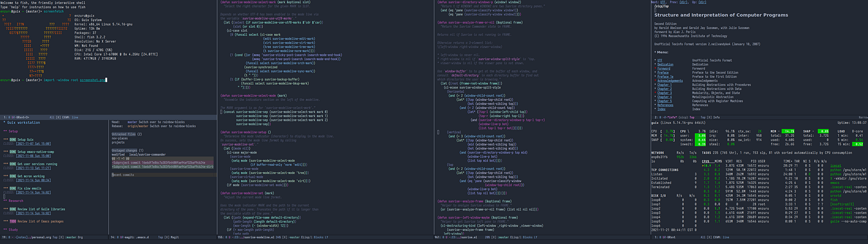Open the Chapter 3 menu entry
Screen dimensions: 868x244
tap(664, 92)
